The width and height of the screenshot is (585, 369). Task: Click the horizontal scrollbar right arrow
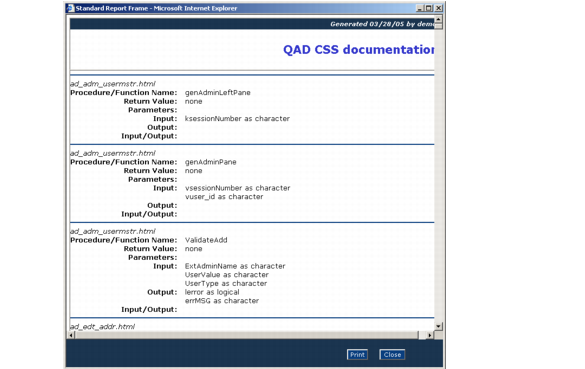tap(430, 335)
